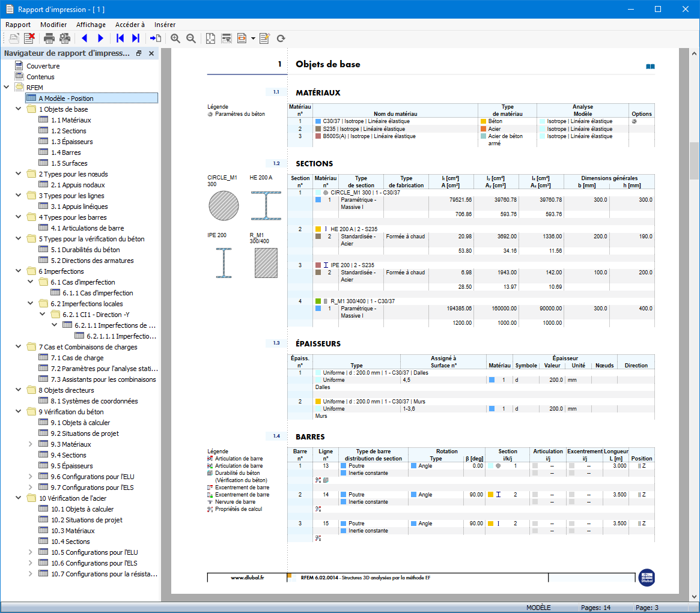Print the report using printer icon

click(49, 38)
